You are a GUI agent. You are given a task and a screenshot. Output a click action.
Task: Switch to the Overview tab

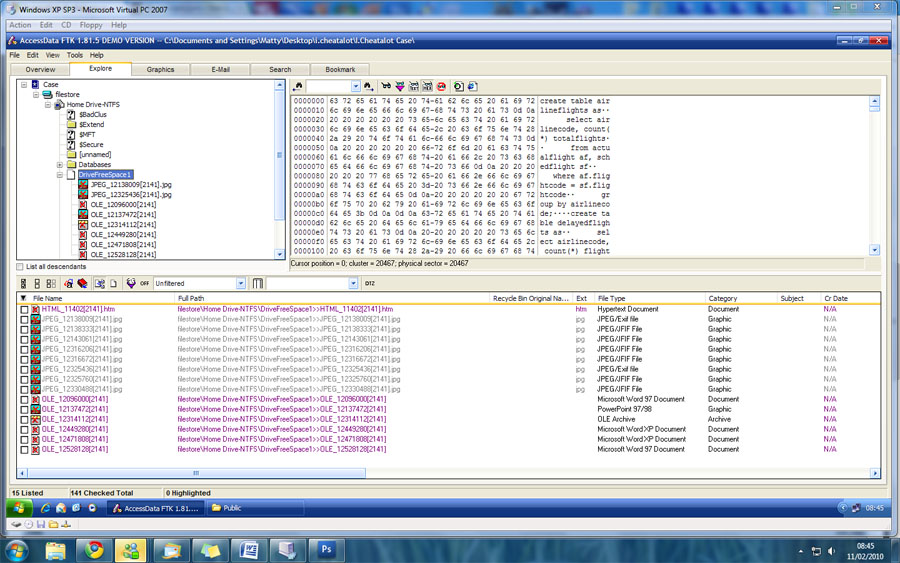pyautogui.click(x=40, y=69)
